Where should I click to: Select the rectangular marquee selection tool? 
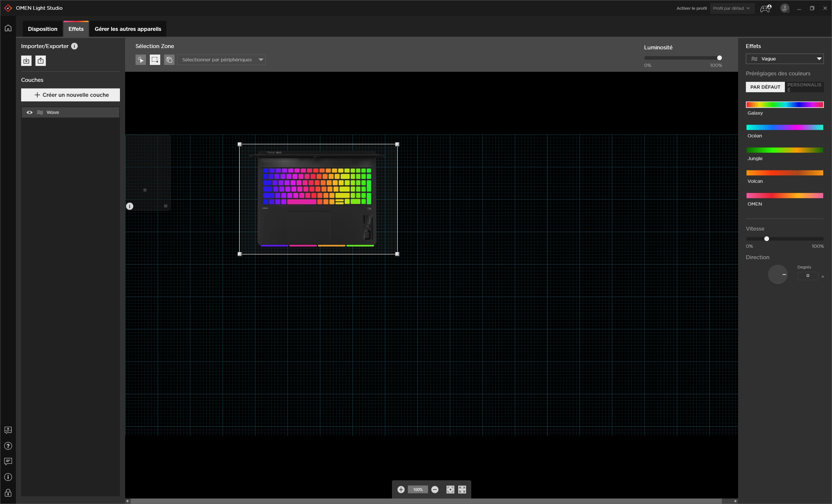pos(155,60)
